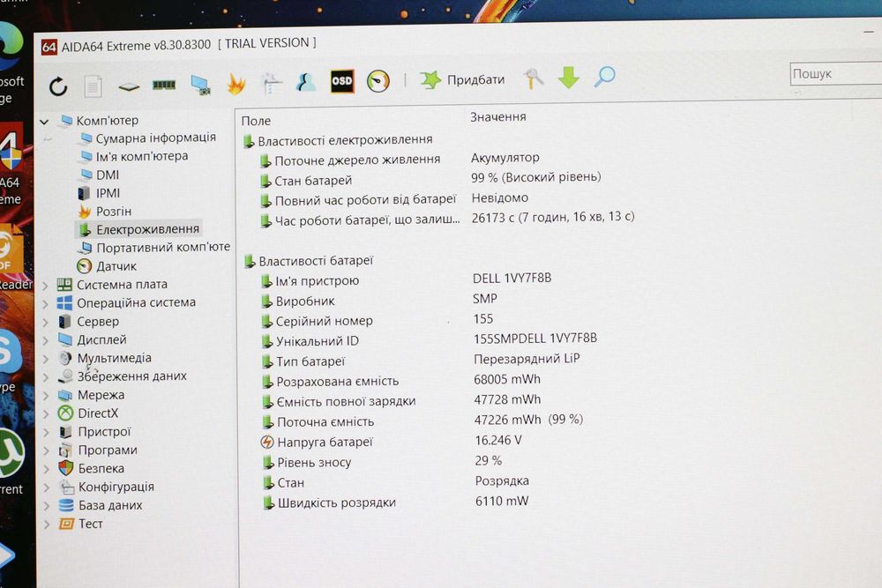Click the Значення column header
Viewport: 882px width, 588px height.
point(497,117)
